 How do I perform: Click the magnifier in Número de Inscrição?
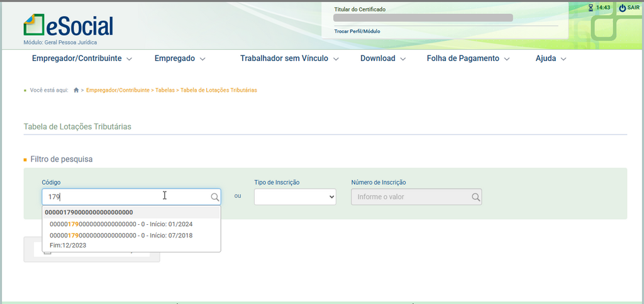coord(475,197)
